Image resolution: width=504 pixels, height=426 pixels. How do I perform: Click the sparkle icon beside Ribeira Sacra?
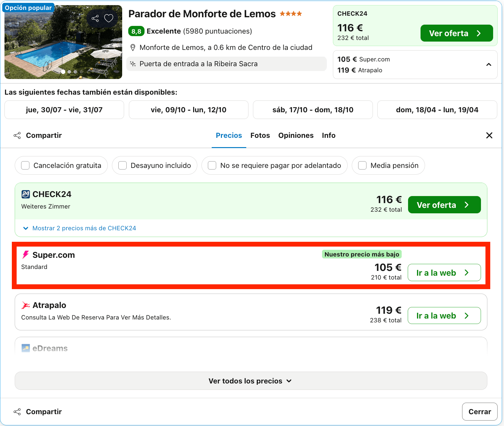(x=133, y=64)
